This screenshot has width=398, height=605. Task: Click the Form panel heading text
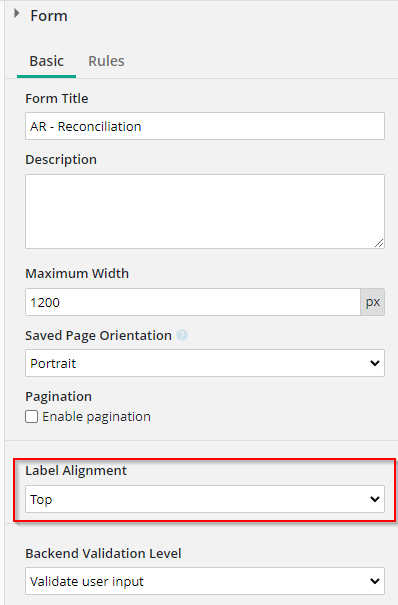pos(49,16)
